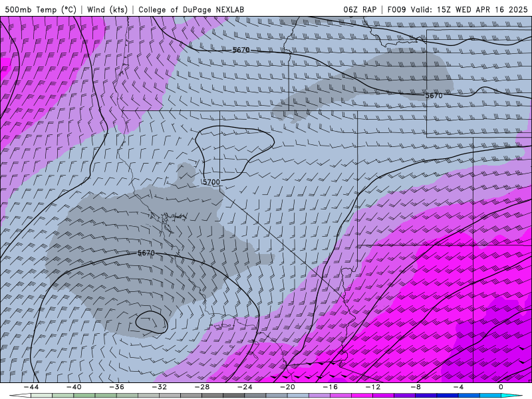Click the "0" color scale label
This screenshot has height=399, width=532.
point(501,387)
